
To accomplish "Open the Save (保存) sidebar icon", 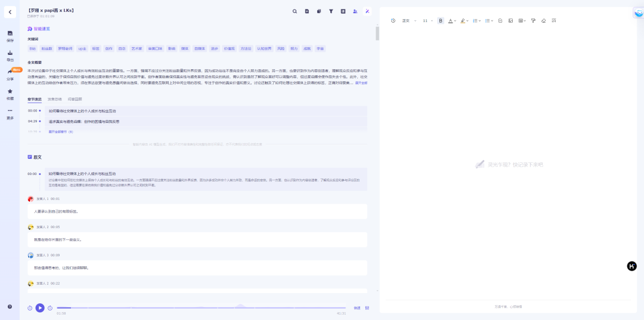I will 10,36.
